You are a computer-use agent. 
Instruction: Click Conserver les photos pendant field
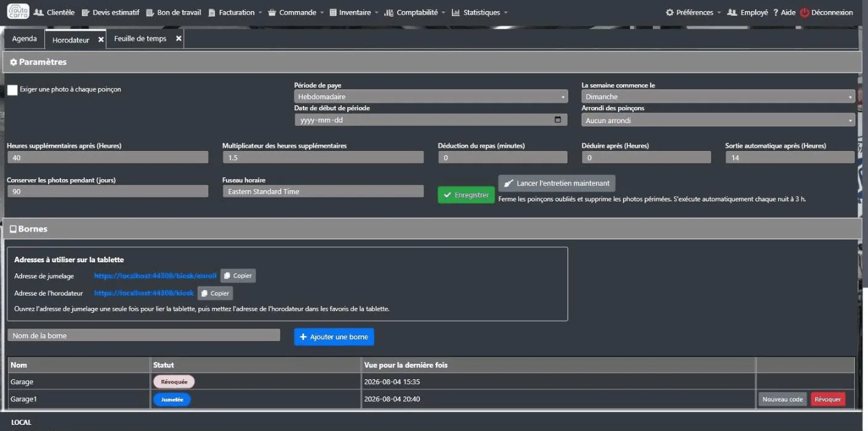[108, 191]
